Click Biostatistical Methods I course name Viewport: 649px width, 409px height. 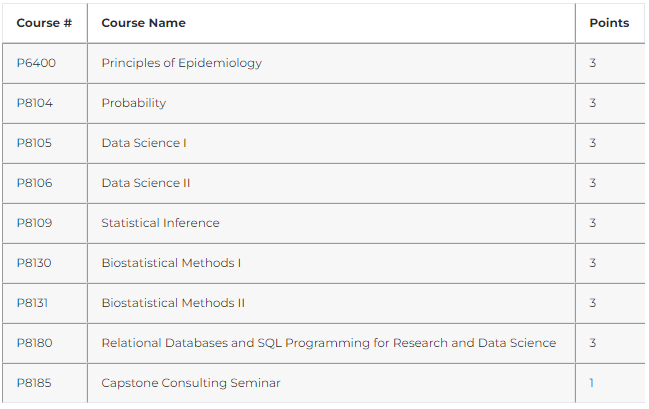(x=171, y=263)
